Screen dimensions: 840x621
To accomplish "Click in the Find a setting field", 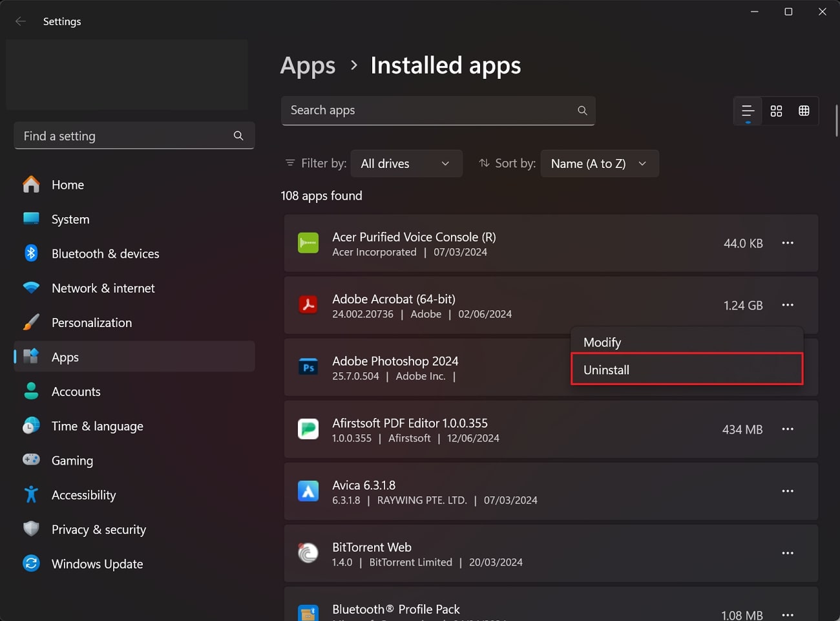I will pyautogui.click(x=134, y=136).
